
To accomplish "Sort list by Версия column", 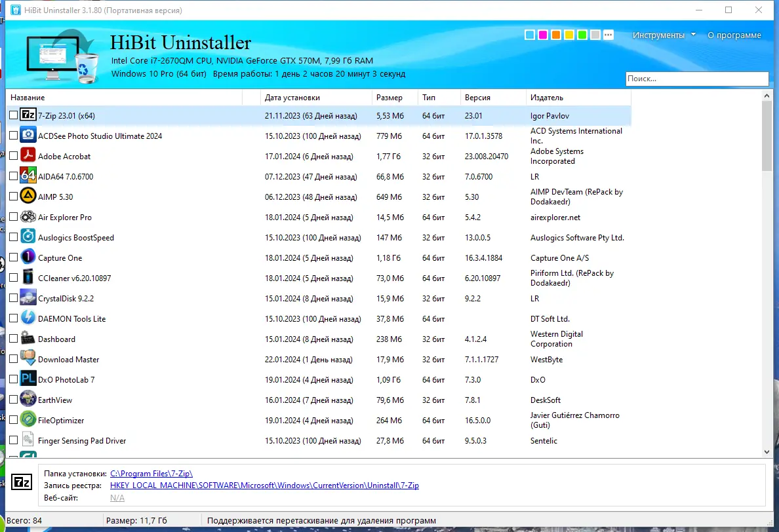I will (x=493, y=98).
